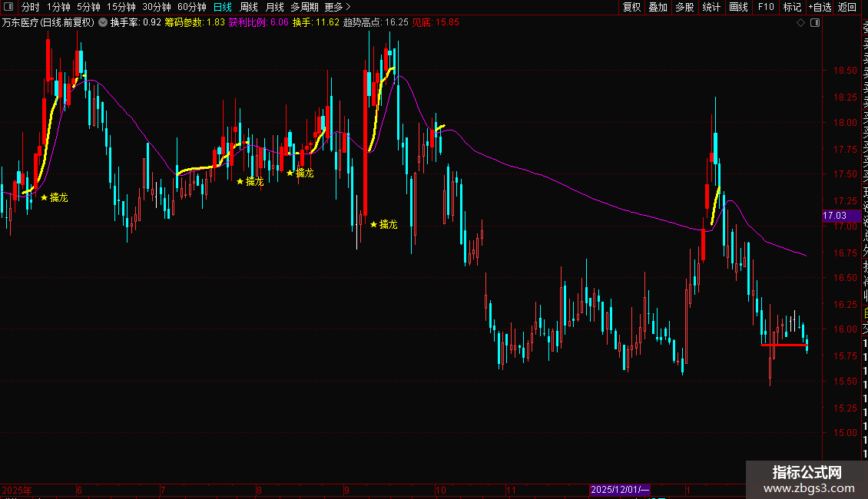This screenshot has height=499, width=868.
Task: Select the 60分钟 period
Action: [x=191, y=7]
